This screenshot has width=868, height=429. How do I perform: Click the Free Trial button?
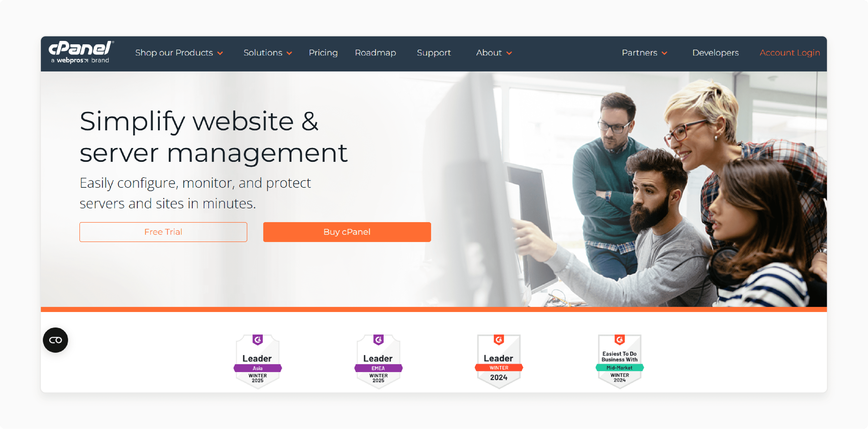163,231
